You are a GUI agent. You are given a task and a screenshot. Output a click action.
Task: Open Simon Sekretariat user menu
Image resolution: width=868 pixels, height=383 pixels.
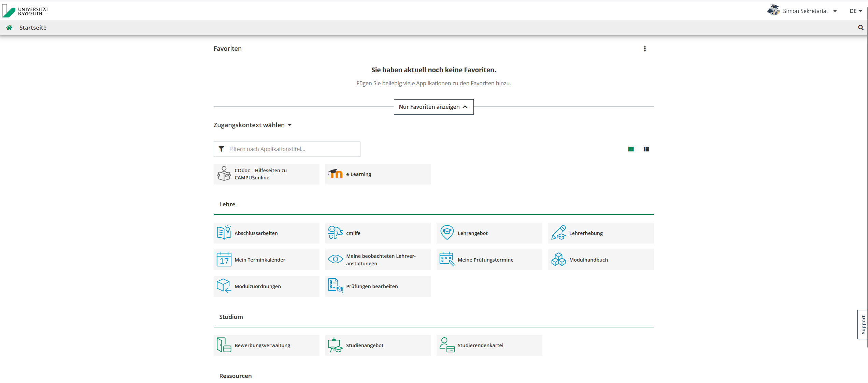click(810, 11)
